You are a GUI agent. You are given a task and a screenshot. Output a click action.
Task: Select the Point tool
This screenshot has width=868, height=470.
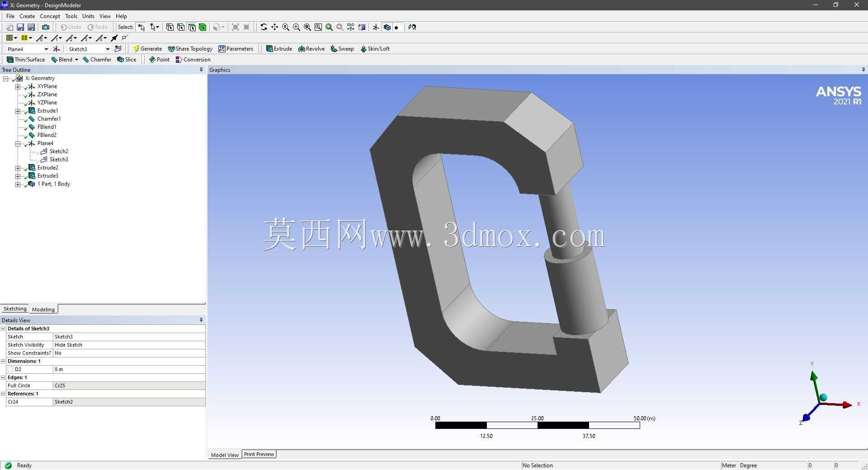click(x=159, y=60)
